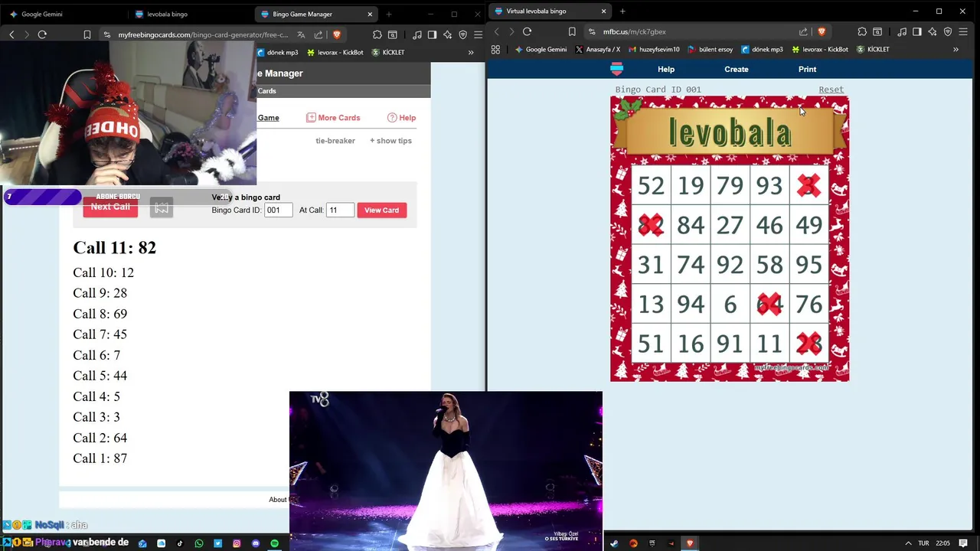Reload the myfreebingocards page in left browser
Screen dimensions: 980x551
[42, 34]
